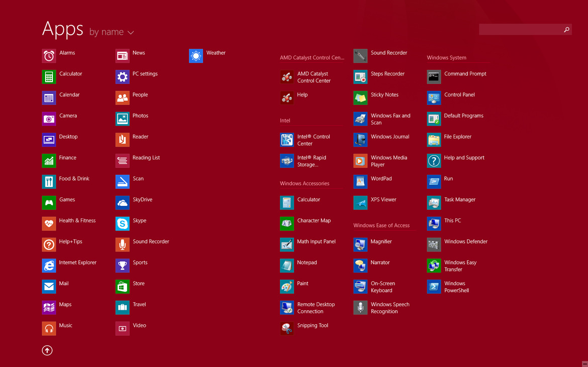Launch the Travel suitcase icon
This screenshot has width=588, height=367.
click(122, 307)
